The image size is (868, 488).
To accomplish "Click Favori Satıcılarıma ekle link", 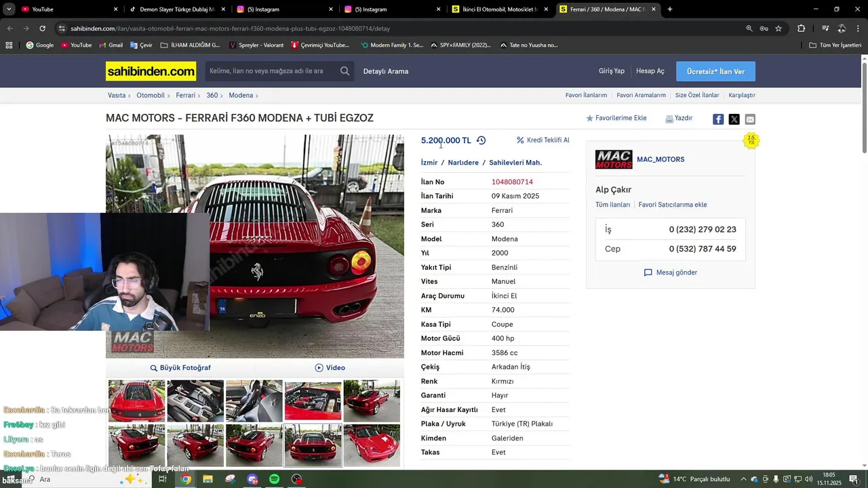I will 673,205.
